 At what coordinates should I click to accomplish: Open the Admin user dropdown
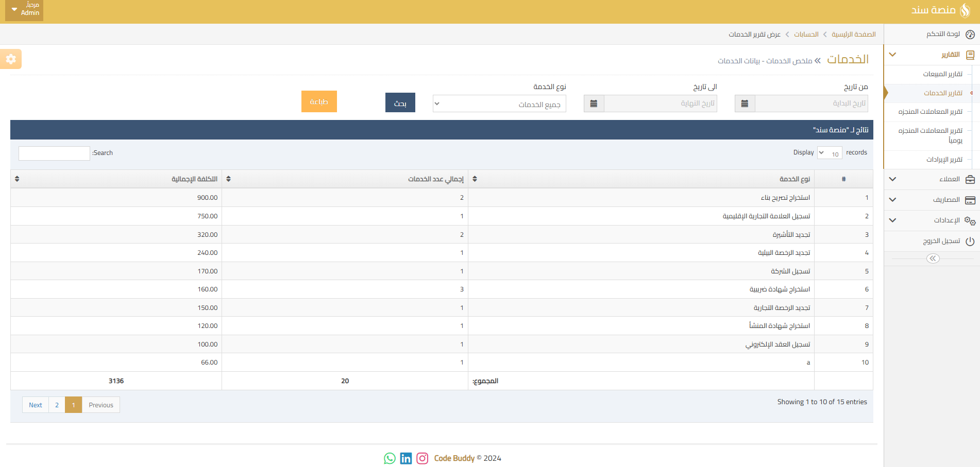point(24,10)
